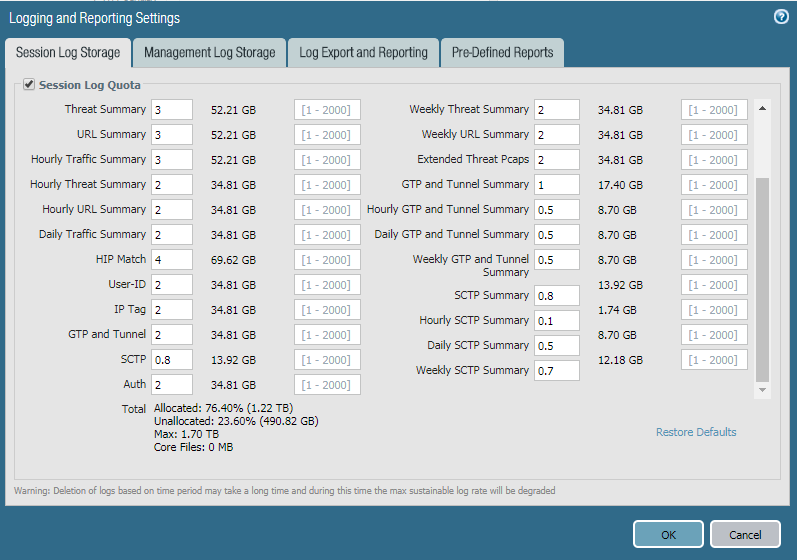Click the Threat Summary quota field

pyautogui.click(x=171, y=110)
